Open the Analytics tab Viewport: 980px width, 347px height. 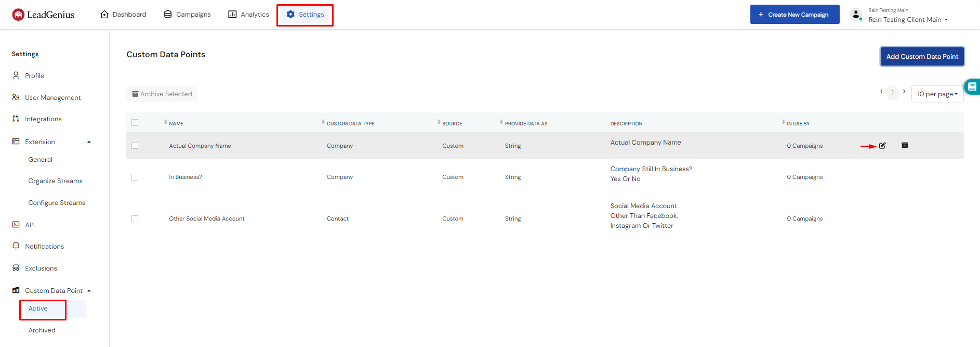pos(248,14)
